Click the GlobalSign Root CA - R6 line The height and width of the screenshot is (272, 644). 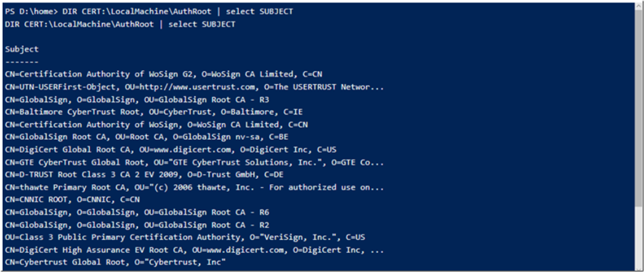tap(137, 212)
